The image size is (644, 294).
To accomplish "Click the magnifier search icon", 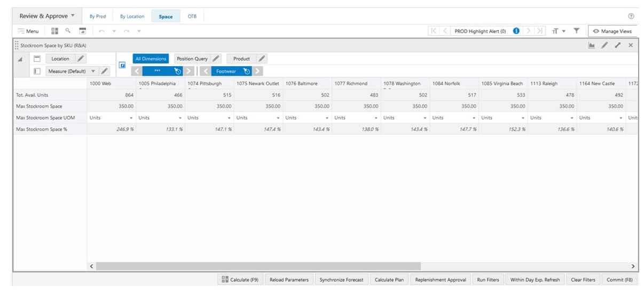I will pyautogui.click(x=68, y=31).
